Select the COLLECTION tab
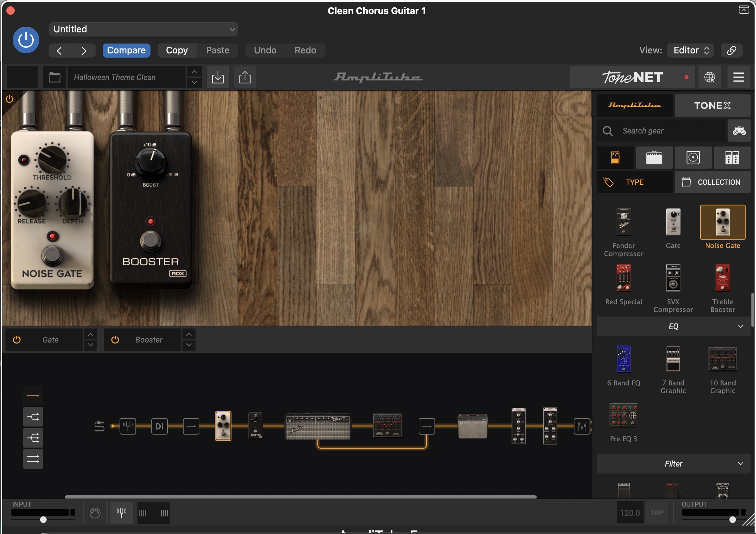The image size is (756, 534). tap(712, 182)
